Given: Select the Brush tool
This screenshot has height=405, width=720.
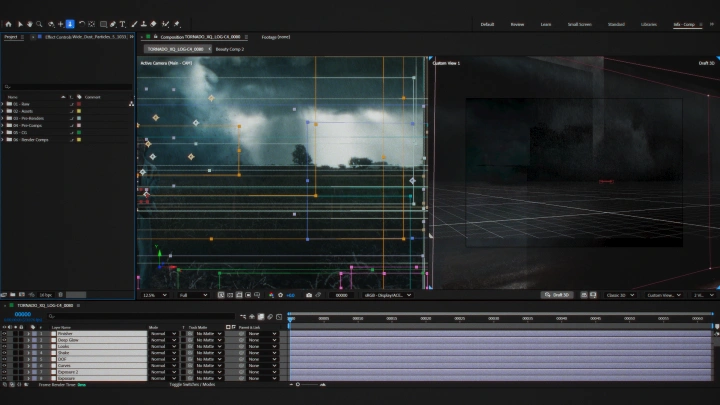Looking at the screenshot, I should point(134,24).
